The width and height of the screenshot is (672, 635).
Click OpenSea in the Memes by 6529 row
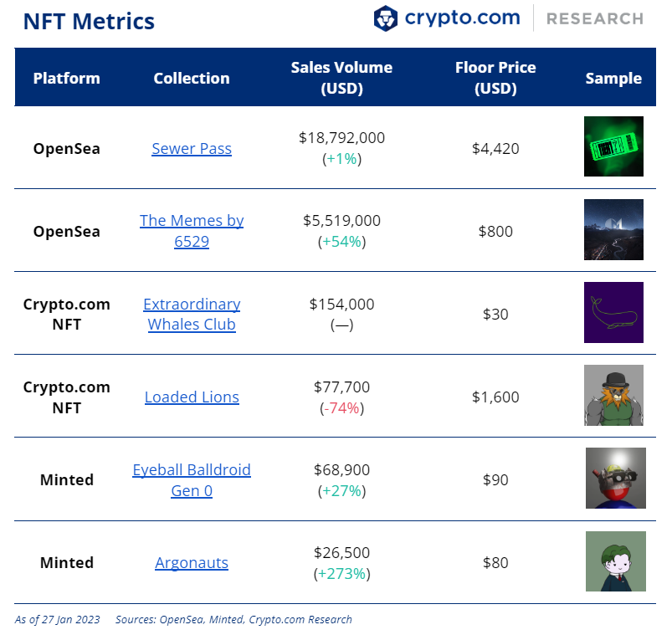click(66, 232)
